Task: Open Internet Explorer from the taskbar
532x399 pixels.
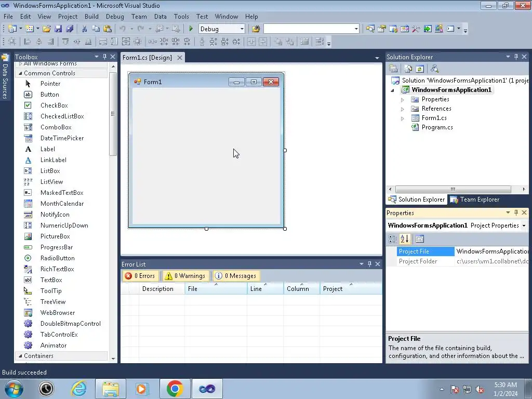Action: click(x=79, y=389)
